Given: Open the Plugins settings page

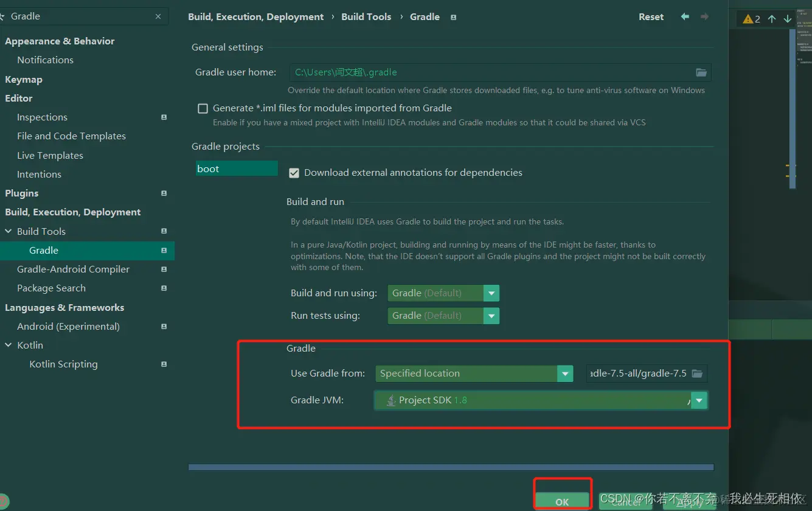Looking at the screenshot, I should (x=22, y=193).
